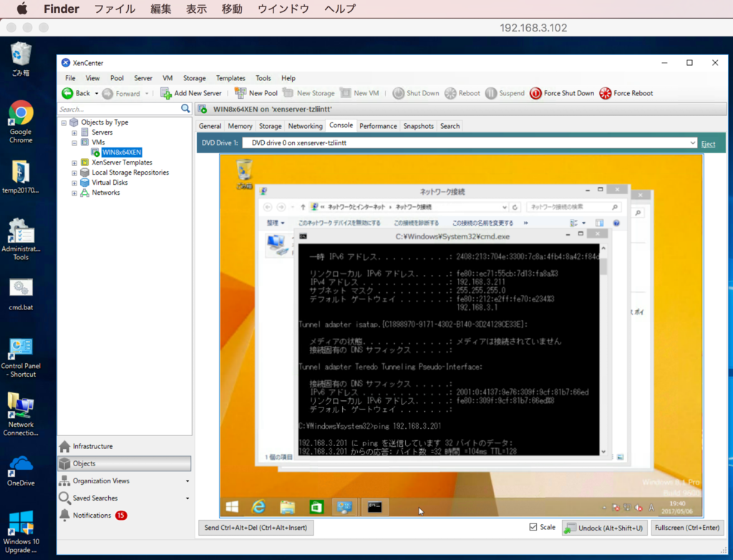Screen dimensions: 733x560
Task: Switch to the Performance tab
Action: pos(378,126)
